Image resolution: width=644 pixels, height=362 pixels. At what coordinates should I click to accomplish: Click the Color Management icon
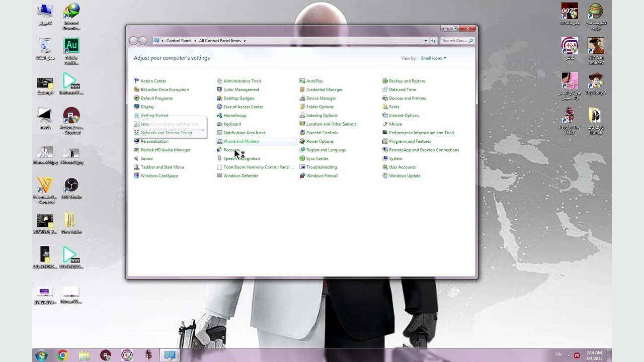219,89
